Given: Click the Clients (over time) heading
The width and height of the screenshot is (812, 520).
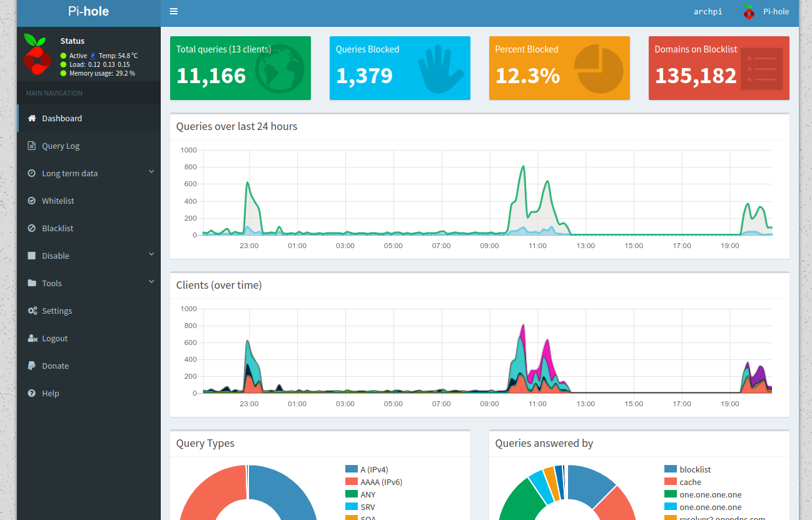Looking at the screenshot, I should coord(219,285).
